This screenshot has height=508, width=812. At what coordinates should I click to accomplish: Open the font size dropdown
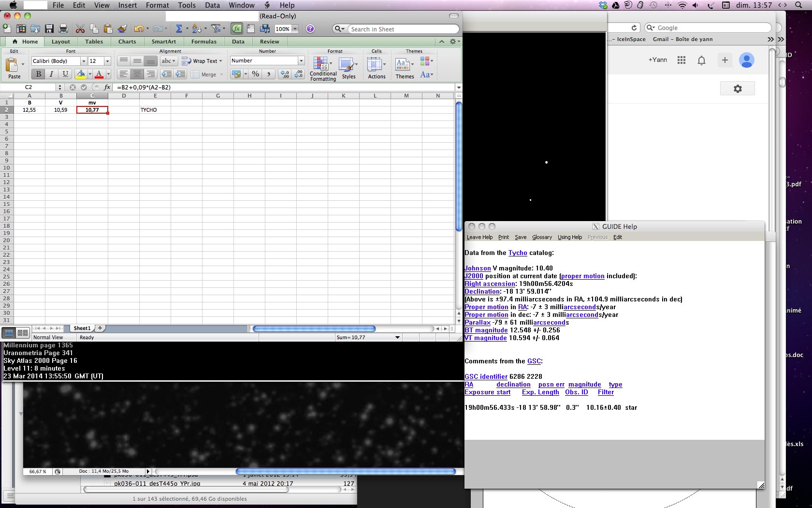pyautogui.click(x=107, y=61)
